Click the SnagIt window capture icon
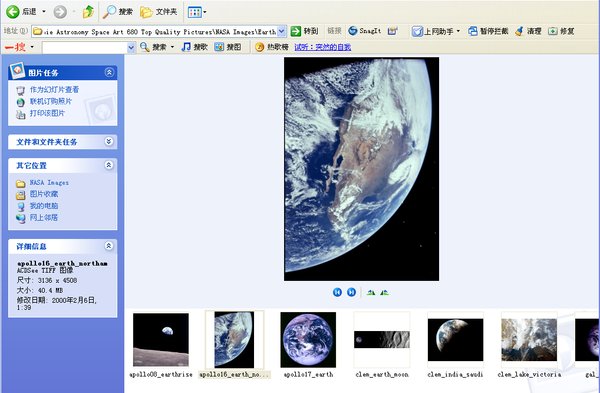The image size is (600, 393). 393,31
